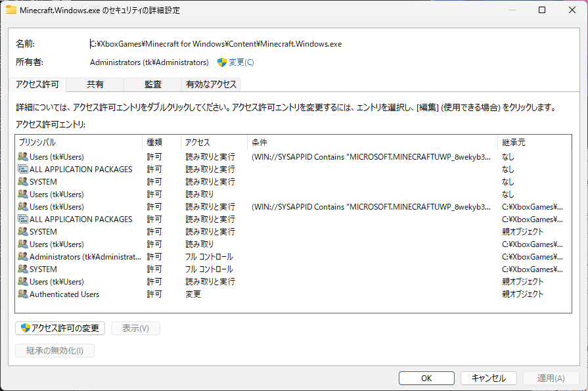Switch to the 共有 tab
This screenshot has width=588, height=391.
[96, 84]
